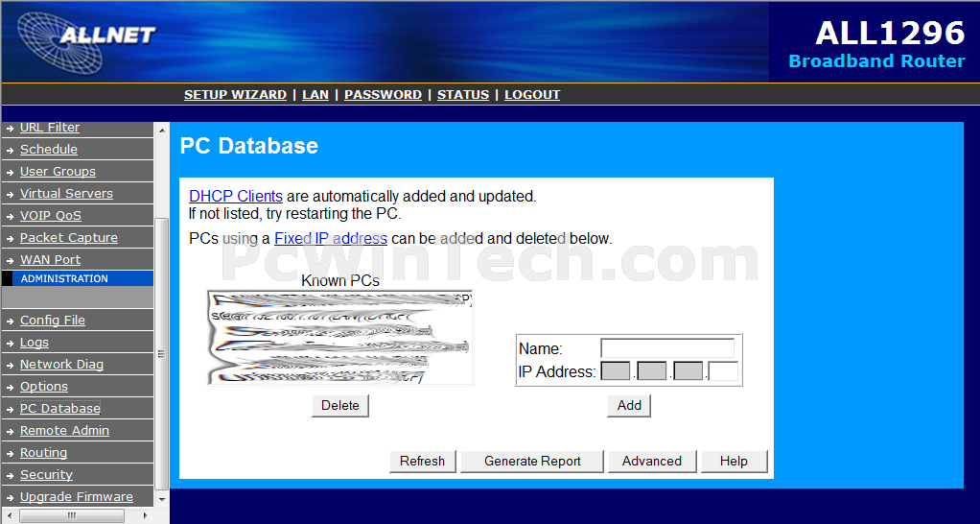Click the ALLNET logo in the header
Screen dimensions: 980x524
pyautogui.click(x=86, y=41)
